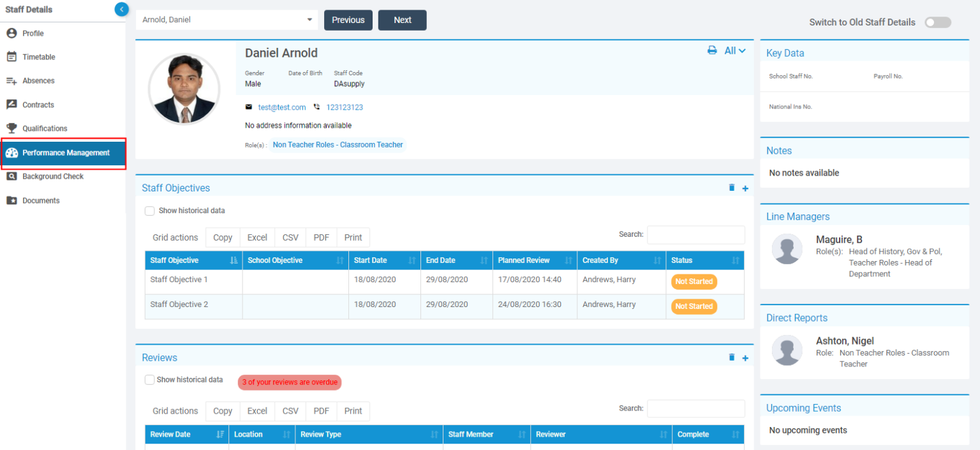
Task: Check Show historical data under Staff Objectives
Action: 149,211
